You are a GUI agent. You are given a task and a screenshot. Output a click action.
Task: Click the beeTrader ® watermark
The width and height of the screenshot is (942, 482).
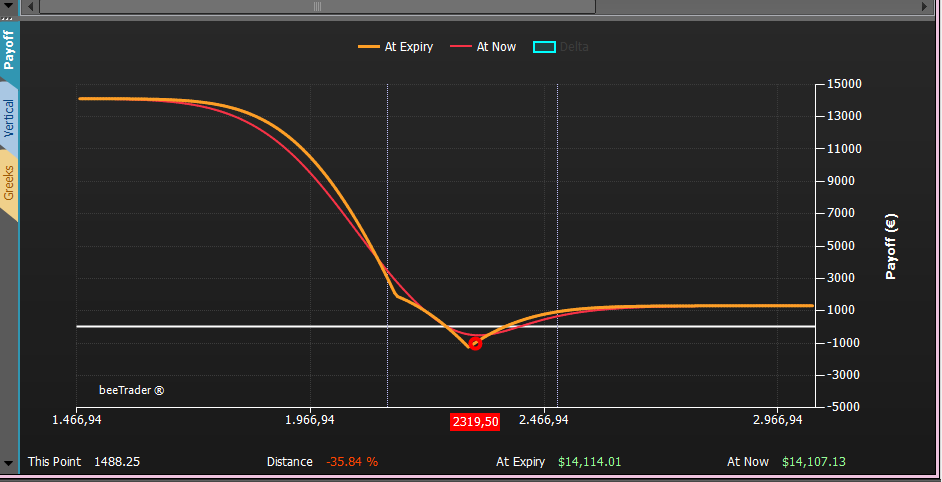point(132,390)
